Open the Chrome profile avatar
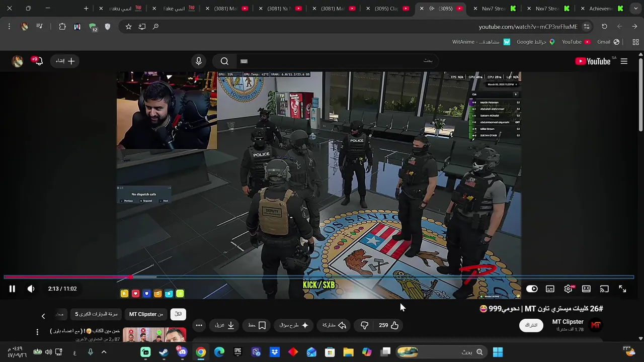This screenshot has width=644, height=362. (24, 27)
